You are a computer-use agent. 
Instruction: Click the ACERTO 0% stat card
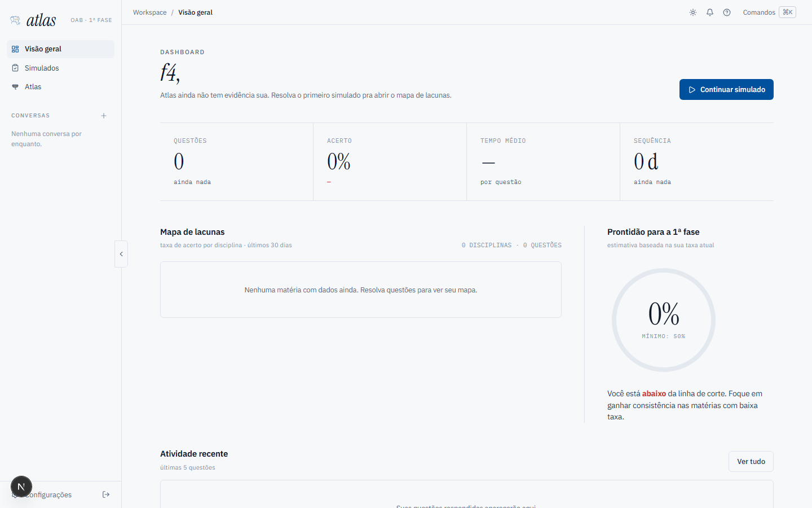390,162
